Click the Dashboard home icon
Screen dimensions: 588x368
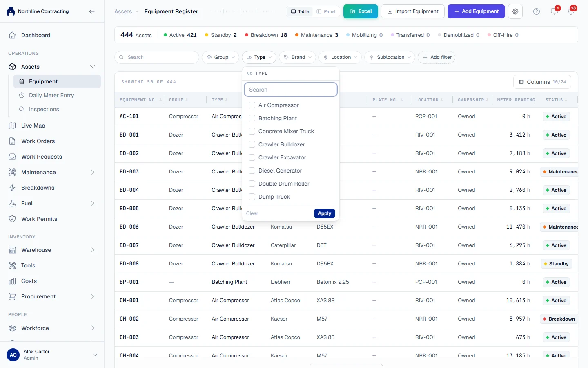point(12,35)
